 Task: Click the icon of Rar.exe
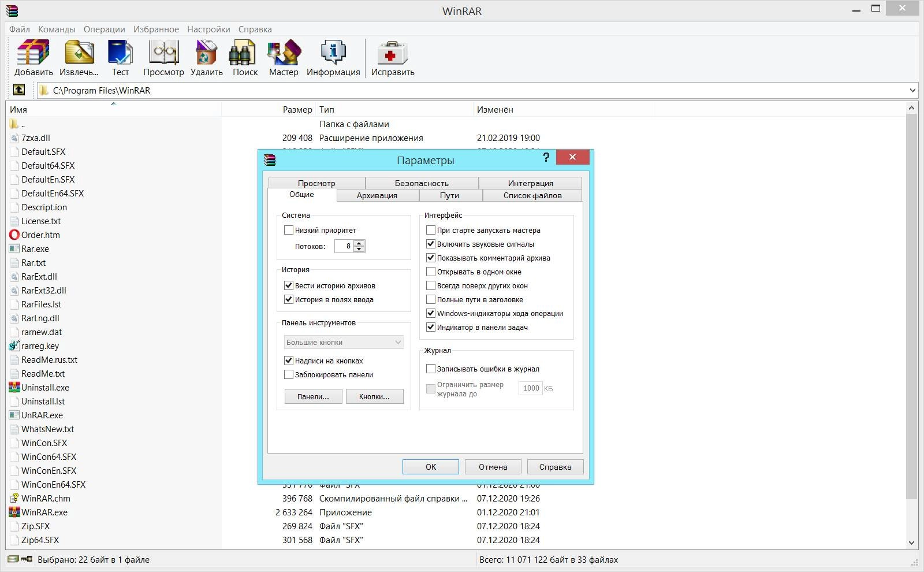(x=14, y=248)
